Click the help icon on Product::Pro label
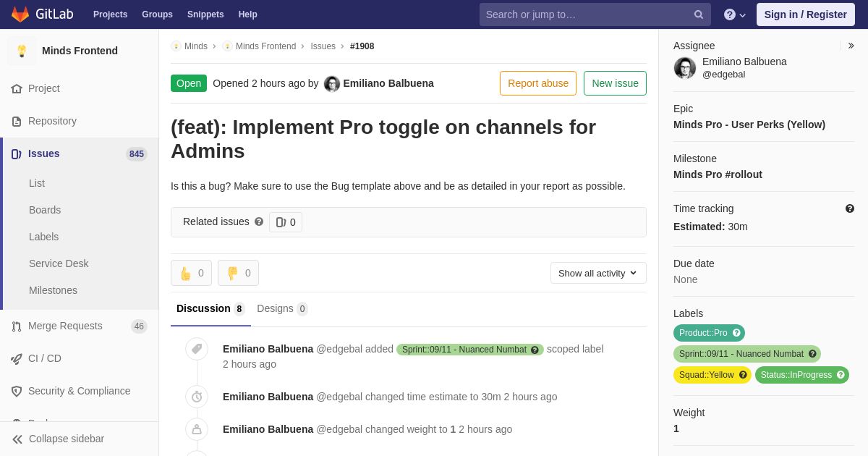The image size is (868, 456). click(736, 333)
